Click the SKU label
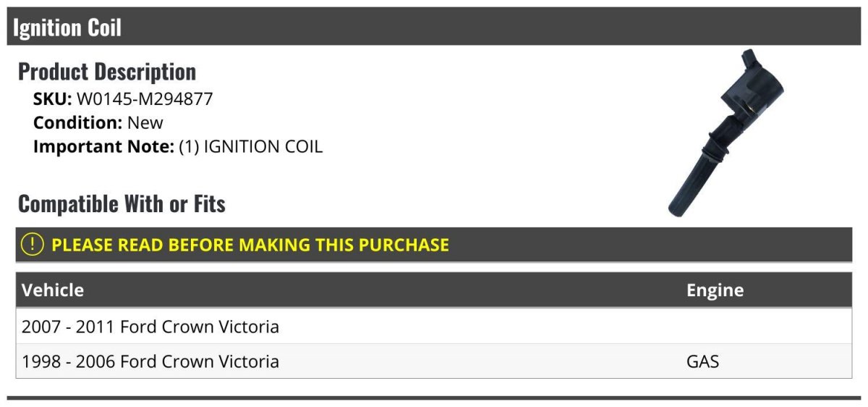The width and height of the screenshot is (868, 407). pyautogui.click(x=53, y=99)
